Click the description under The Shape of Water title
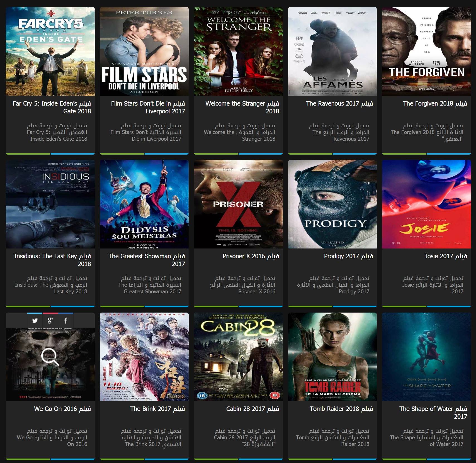The image size is (476, 463). (x=427, y=438)
